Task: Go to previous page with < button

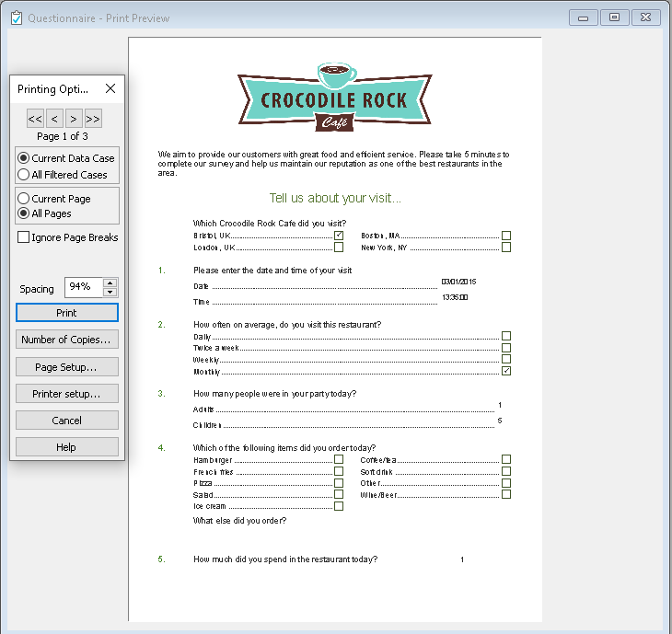Action: point(54,119)
